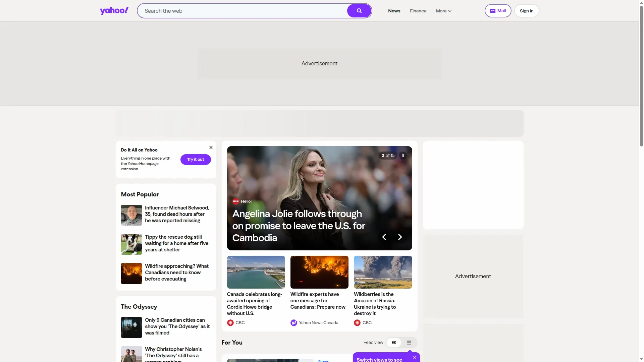The height and width of the screenshot is (362, 644).
Task: Open Tippy the rescue dog thumbnail
Action: pyautogui.click(x=131, y=244)
